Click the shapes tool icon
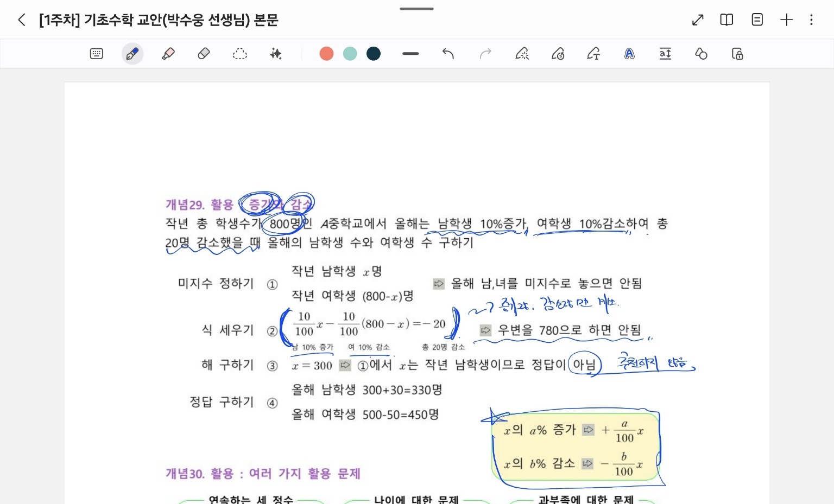Viewport: 834px width, 504px height. point(701,54)
